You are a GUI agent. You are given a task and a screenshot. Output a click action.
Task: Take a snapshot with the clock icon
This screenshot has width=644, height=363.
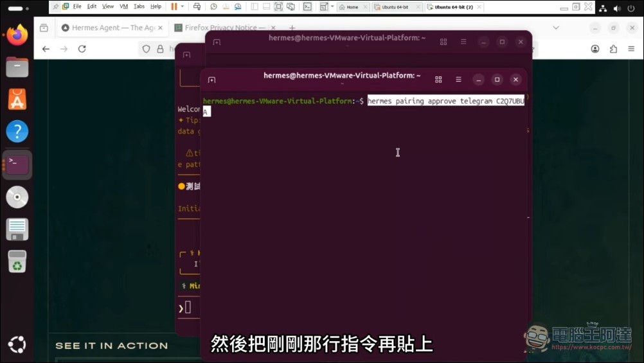pyautogui.click(x=213, y=6)
